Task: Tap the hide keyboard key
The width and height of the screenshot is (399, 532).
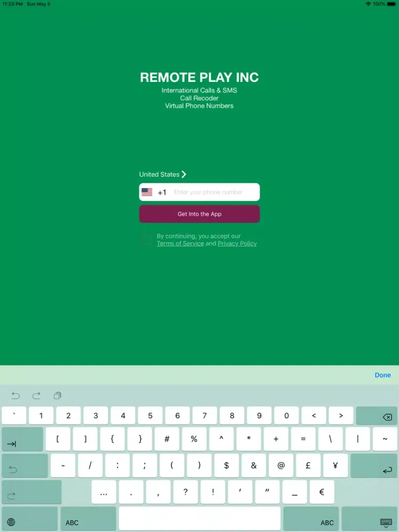Action: pyautogui.click(x=369, y=518)
